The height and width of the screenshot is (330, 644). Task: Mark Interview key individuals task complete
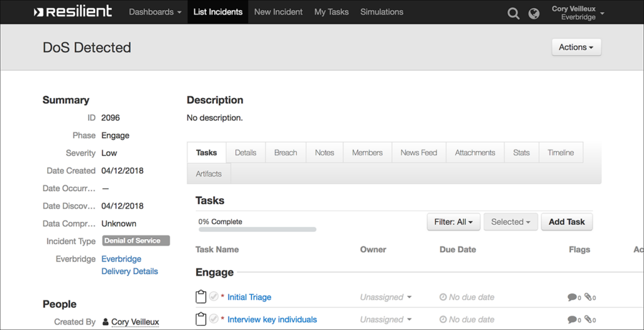(214, 319)
